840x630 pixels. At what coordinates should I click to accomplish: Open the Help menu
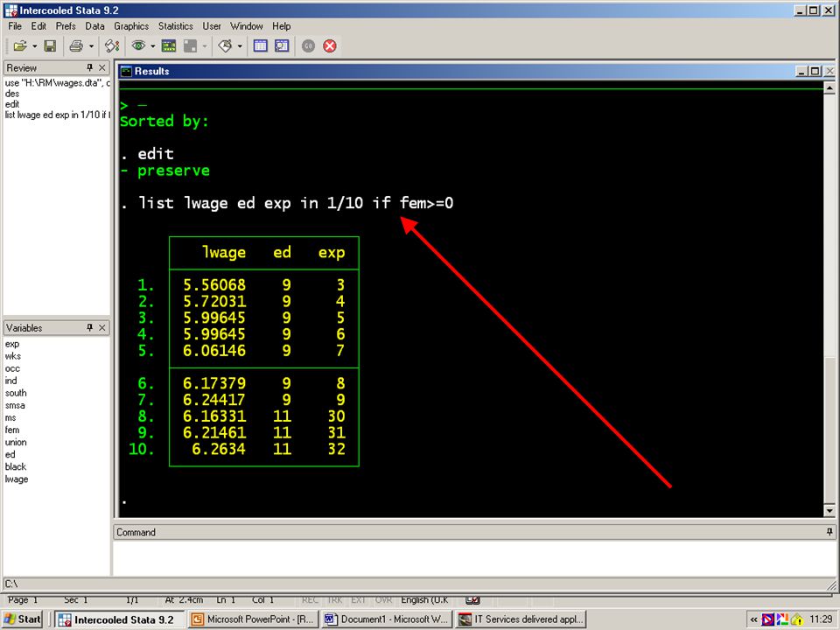pos(281,26)
